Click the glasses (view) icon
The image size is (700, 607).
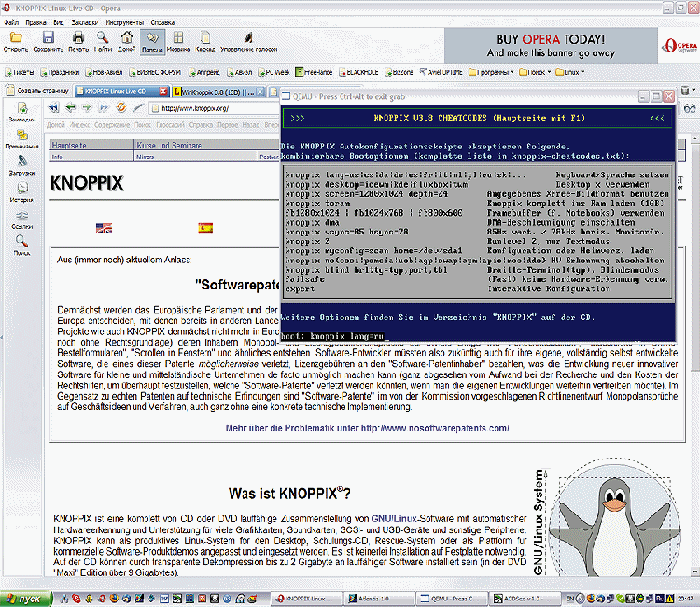[690, 108]
